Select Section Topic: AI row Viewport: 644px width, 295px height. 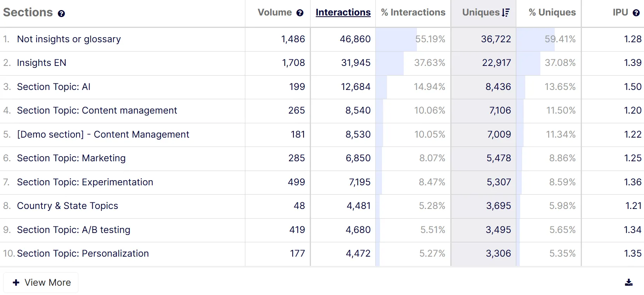click(54, 87)
